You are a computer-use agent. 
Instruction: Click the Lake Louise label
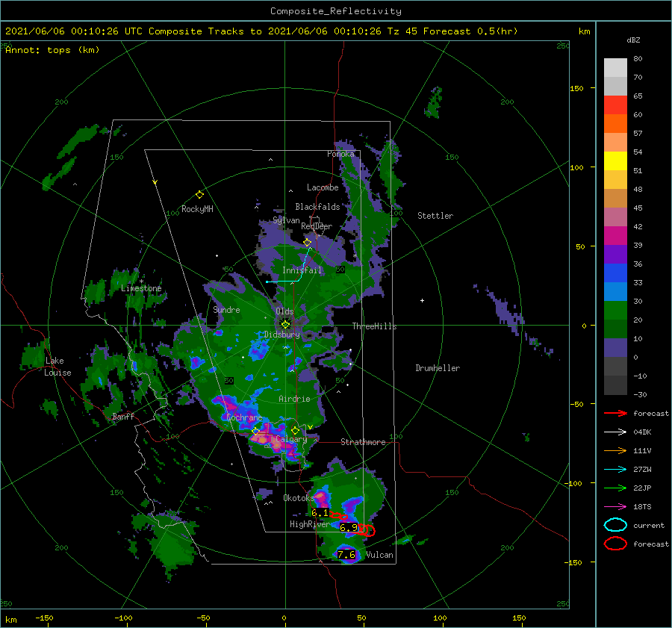pyautogui.click(x=57, y=367)
